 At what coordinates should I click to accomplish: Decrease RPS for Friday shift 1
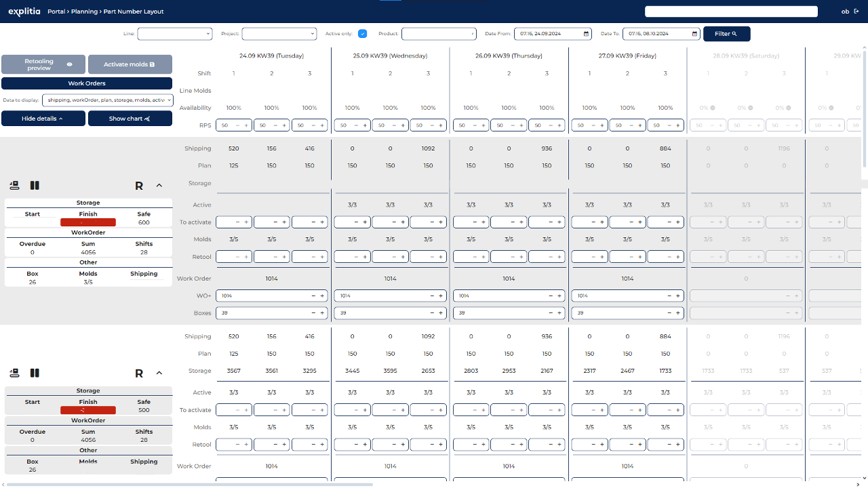point(593,125)
